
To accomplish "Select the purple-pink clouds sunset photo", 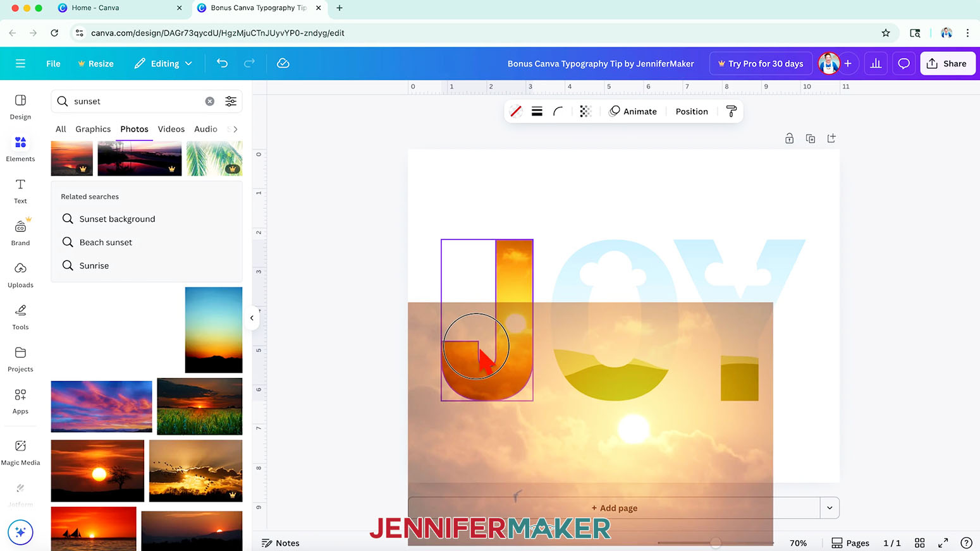I will click(101, 406).
